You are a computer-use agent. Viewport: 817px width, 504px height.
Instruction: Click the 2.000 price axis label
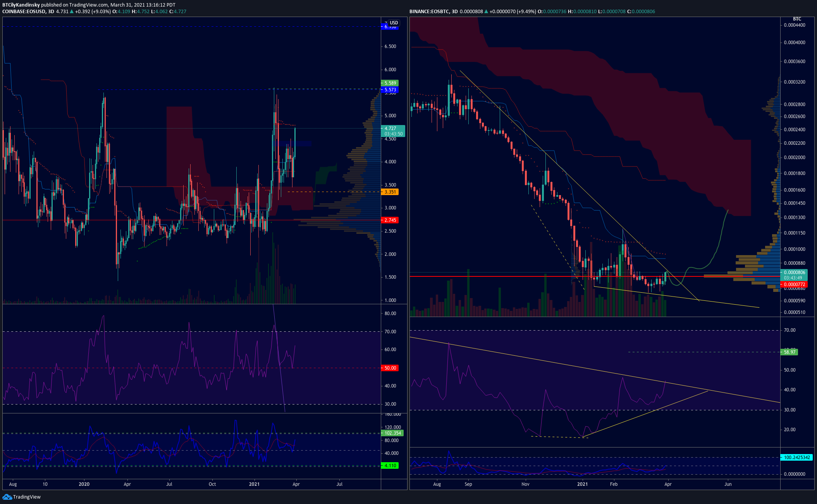click(x=390, y=254)
